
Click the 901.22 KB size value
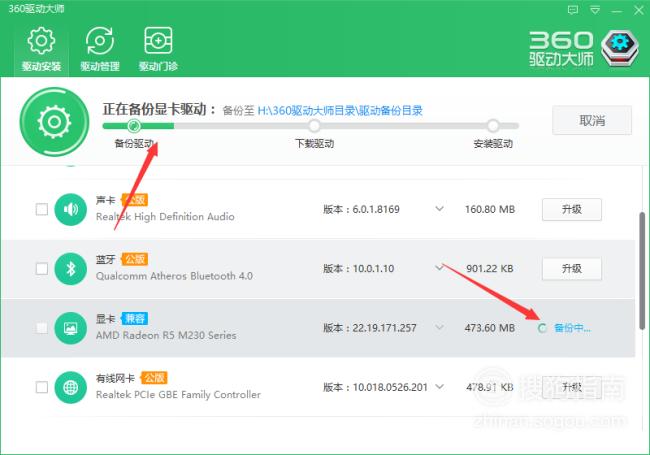pos(490,269)
